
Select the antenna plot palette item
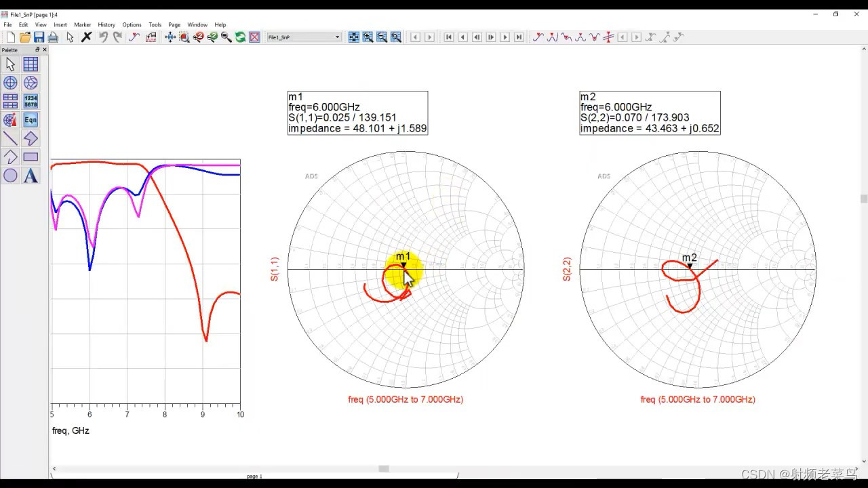pyautogui.click(x=10, y=120)
